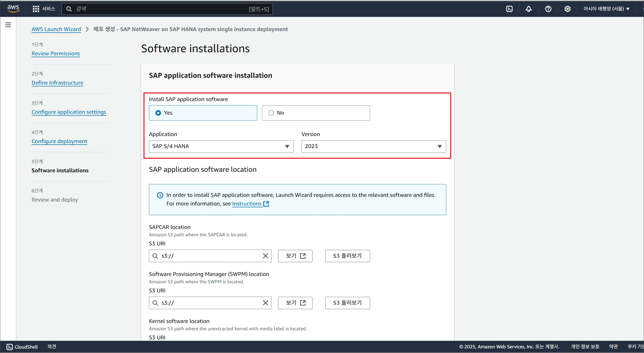Image resolution: width=644 pixels, height=353 pixels.
Task: Open the services grid menu icon
Action: click(36, 9)
